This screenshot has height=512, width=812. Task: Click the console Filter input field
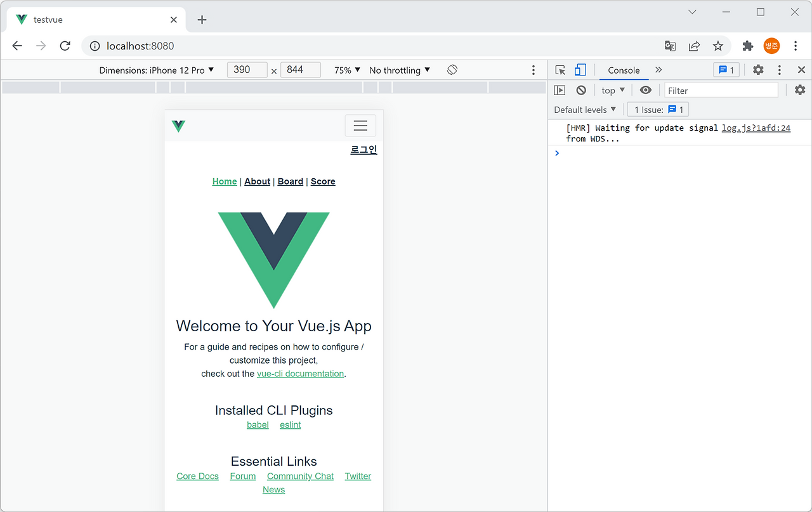(x=721, y=90)
